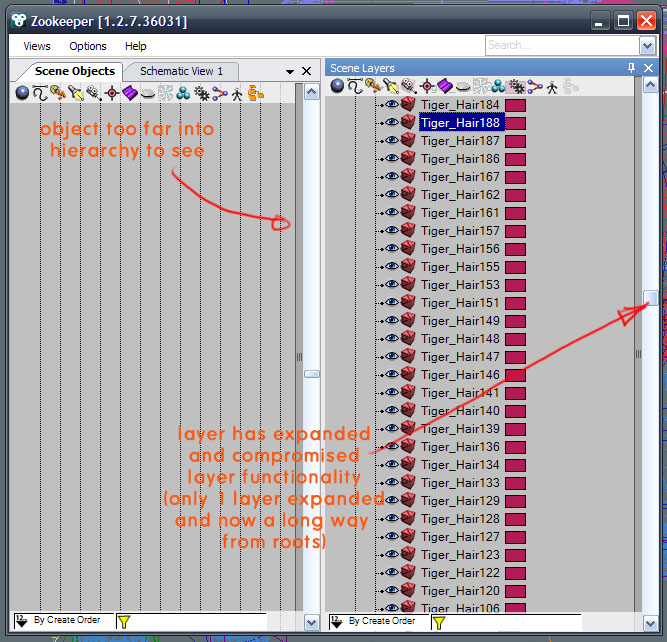Toggle cameras filter in Scene Objects toolbar
This screenshot has height=642, width=667.
(93, 93)
